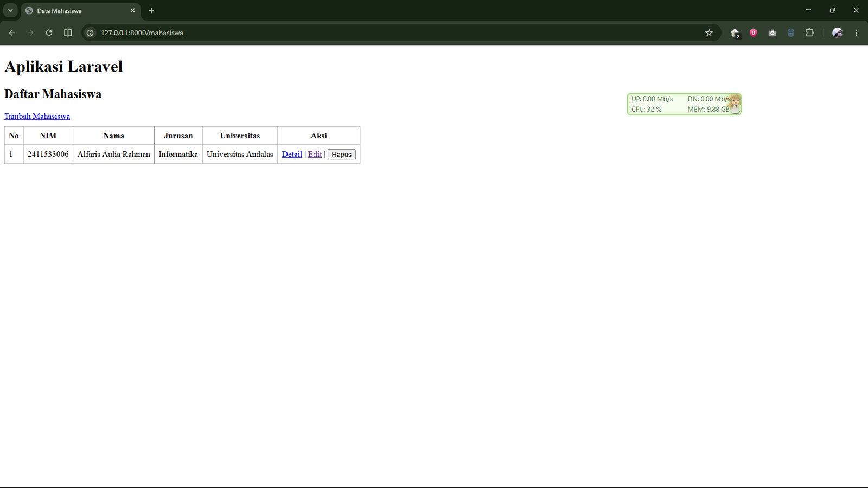Click the UP 0.00 Mb/s reading
The height and width of the screenshot is (488, 868).
652,99
